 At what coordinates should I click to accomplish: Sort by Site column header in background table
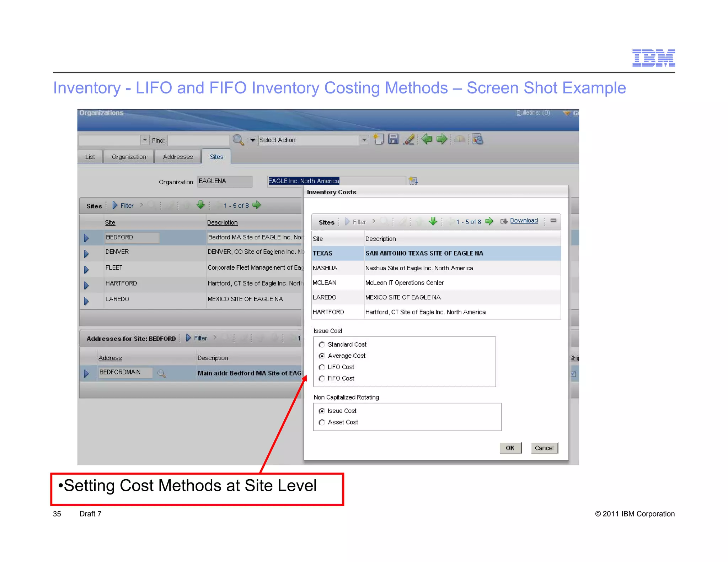click(x=110, y=222)
